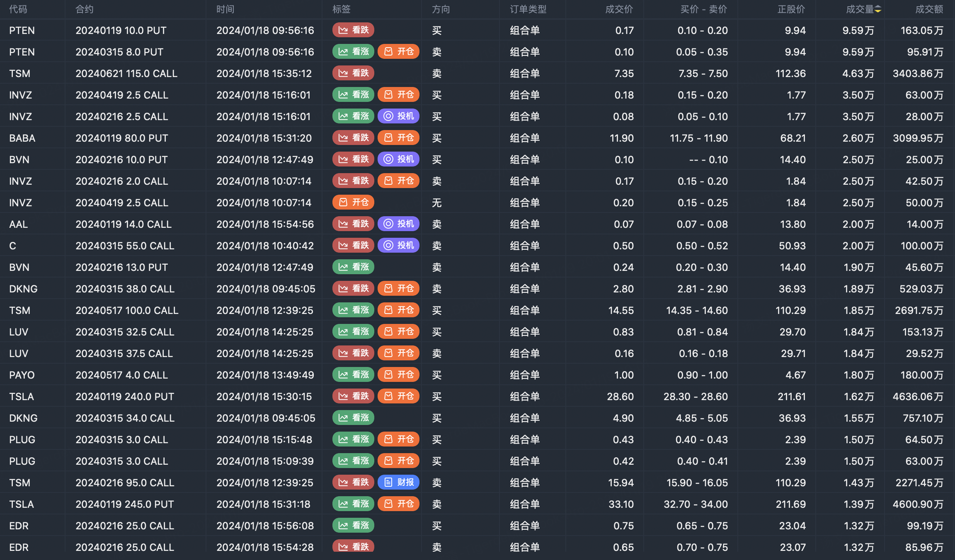Select the PAYO 20240517 4.0 CALL row

pyautogui.click(x=121, y=375)
